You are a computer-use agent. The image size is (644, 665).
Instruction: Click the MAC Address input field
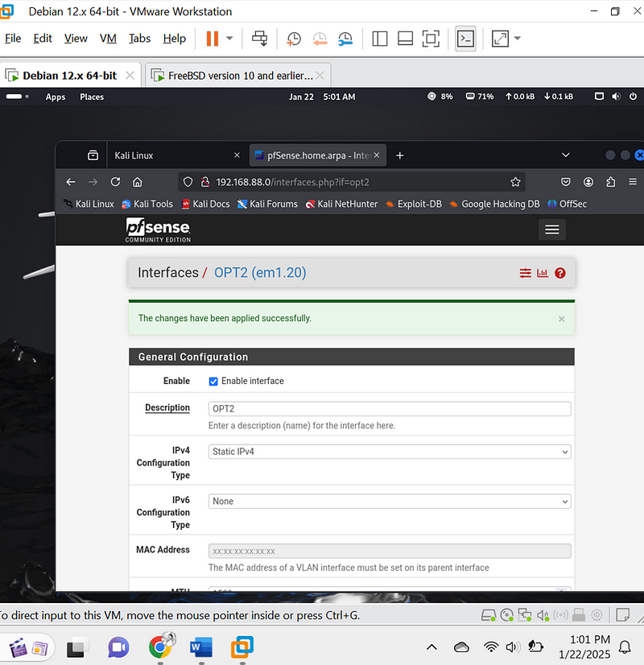pos(390,551)
